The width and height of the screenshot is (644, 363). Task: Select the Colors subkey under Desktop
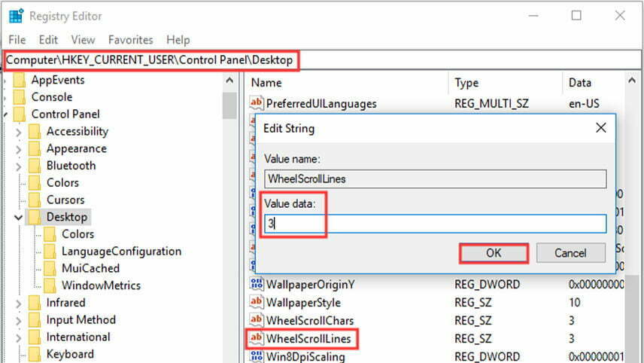pos(77,234)
